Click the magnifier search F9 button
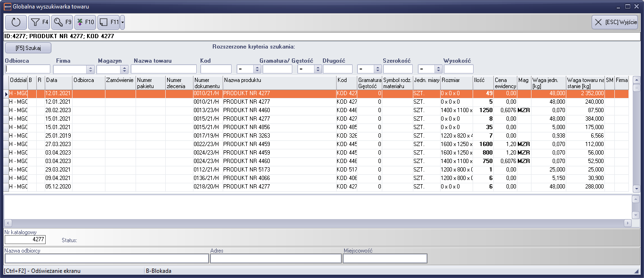This screenshot has height=278, width=644. (62, 22)
